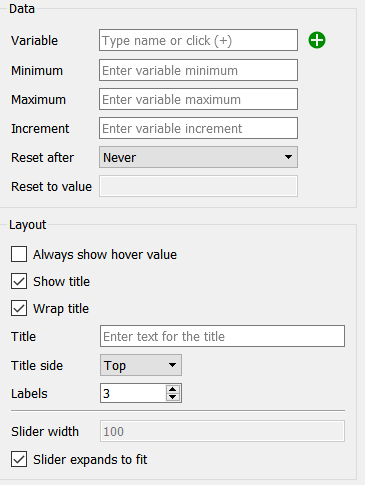Focus the Variable name input field
Screen dimensions: 365x485
198,40
